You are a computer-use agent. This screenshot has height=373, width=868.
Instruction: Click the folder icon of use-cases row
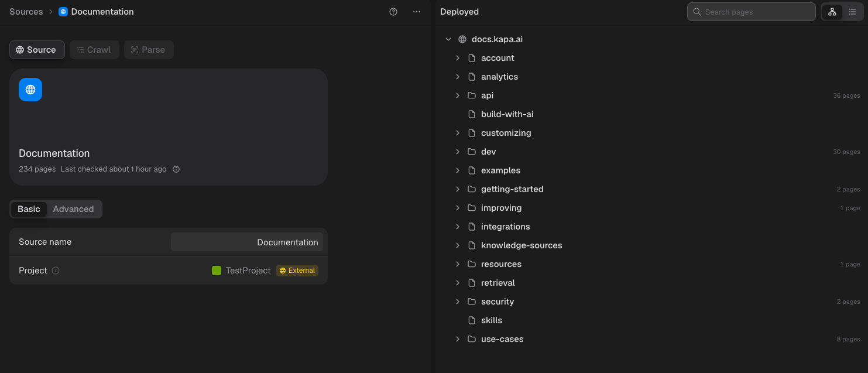click(472, 339)
